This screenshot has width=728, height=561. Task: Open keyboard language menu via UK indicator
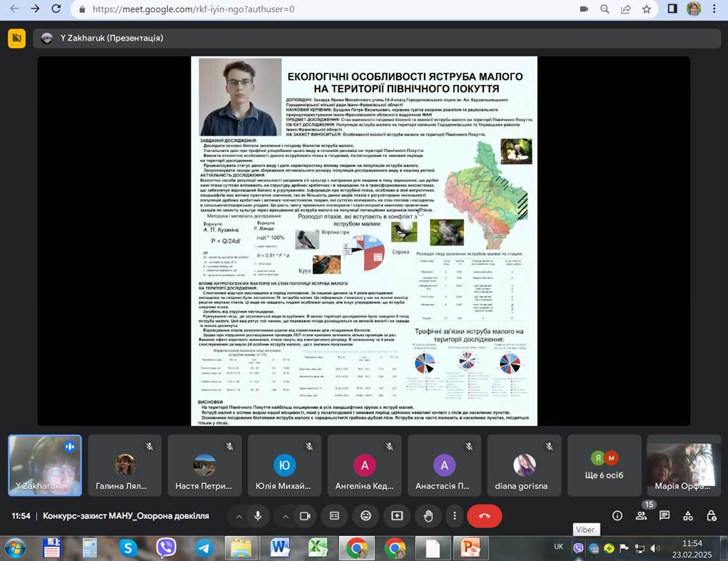[559, 546]
